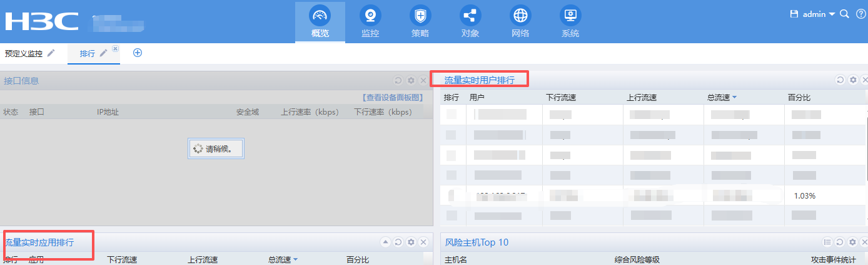This screenshot has width=868, height=265.
Task: Click the 查看设备面板图 link
Action: (x=393, y=97)
